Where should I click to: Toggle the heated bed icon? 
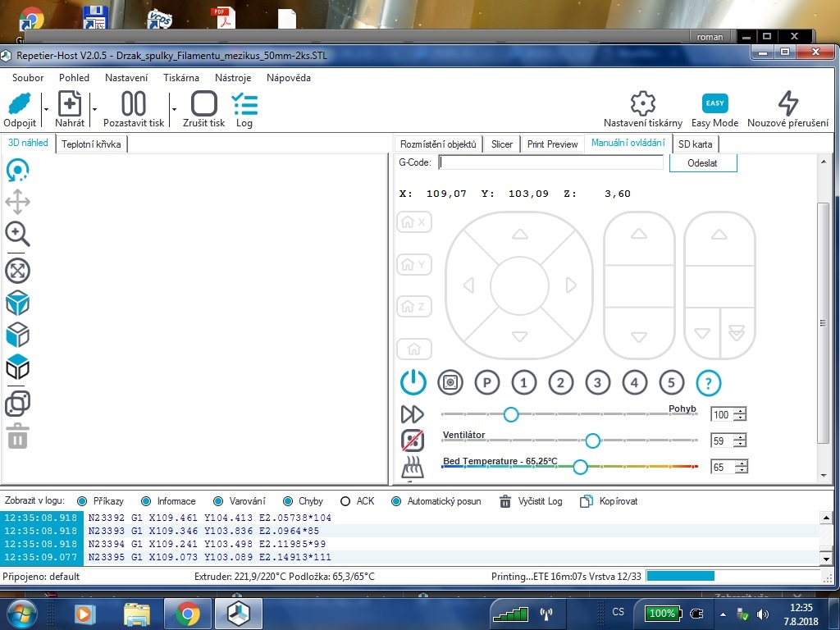pyautogui.click(x=413, y=468)
